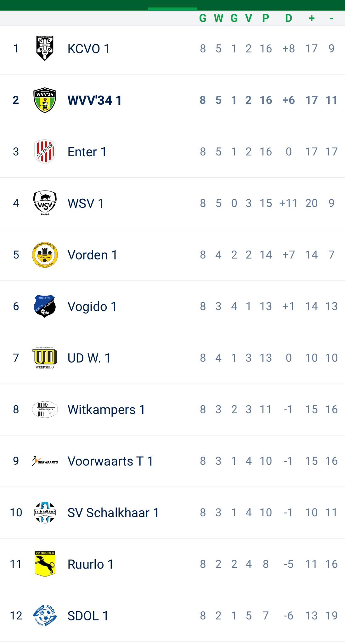Tap the P points column header

(x=266, y=18)
